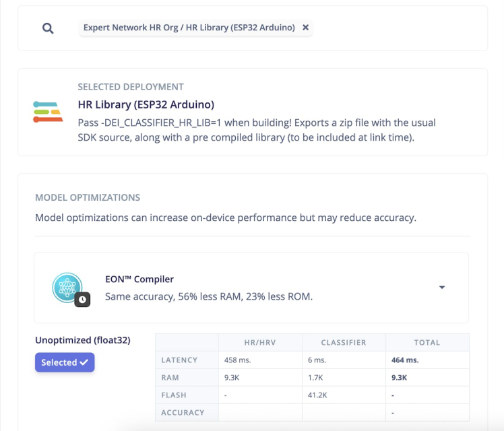Click the EON Compiler name text
Viewport: 504px width, 431px height.
(139, 279)
